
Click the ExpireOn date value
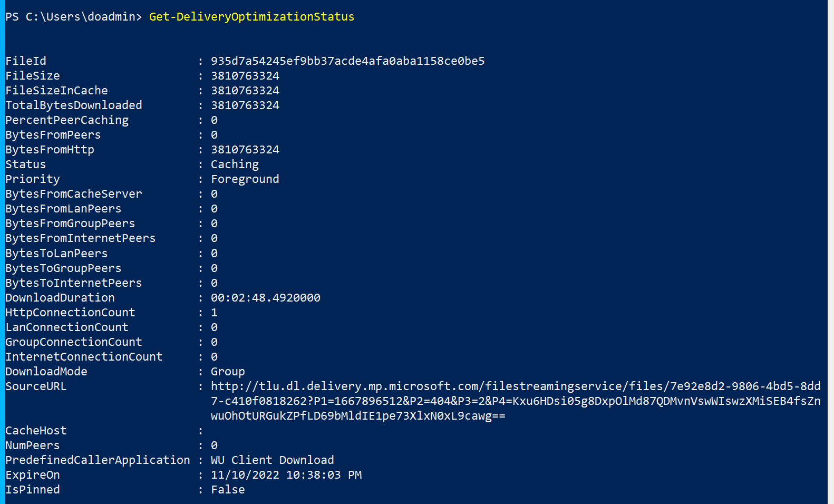pyautogui.click(x=286, y=475)
